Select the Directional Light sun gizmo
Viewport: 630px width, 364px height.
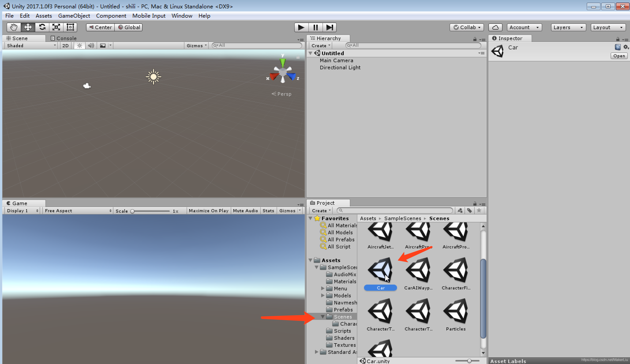(154, 77)
